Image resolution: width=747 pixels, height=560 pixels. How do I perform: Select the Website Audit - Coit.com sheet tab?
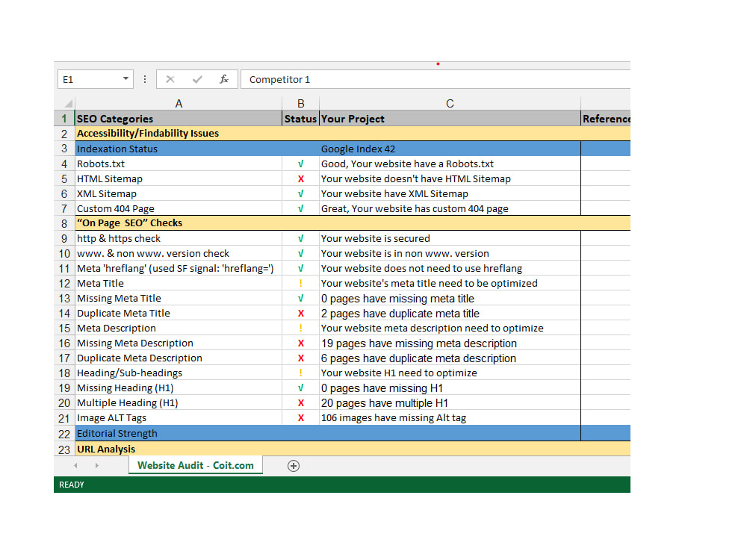(x=195, y=465)
